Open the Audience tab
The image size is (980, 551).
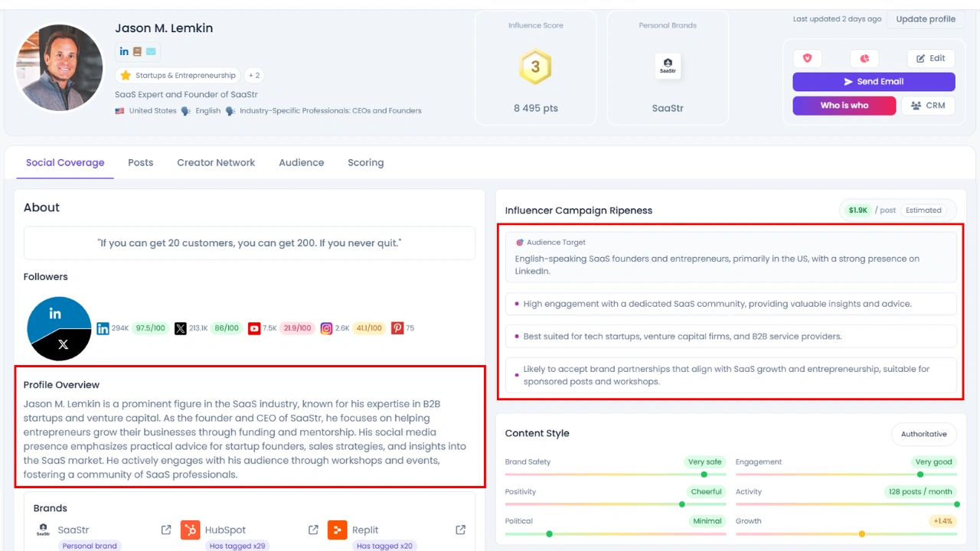pos(302,162)
